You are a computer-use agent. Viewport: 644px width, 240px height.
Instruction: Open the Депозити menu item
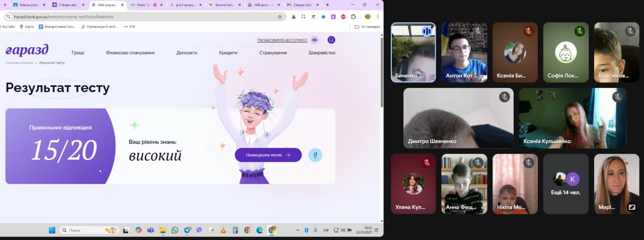pos(187,53)
